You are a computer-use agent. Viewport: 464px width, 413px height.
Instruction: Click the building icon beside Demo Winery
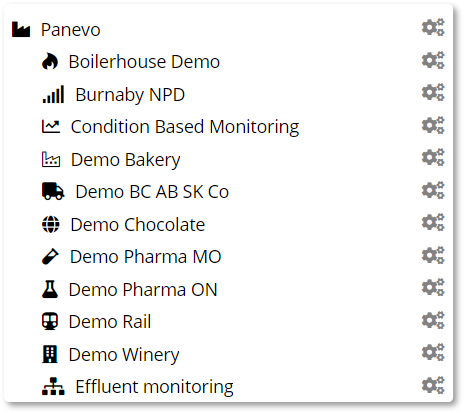tap(50, 354)
